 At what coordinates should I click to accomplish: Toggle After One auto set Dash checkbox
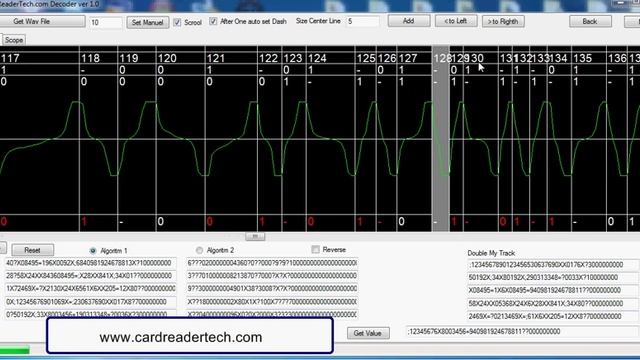pos(213,21)
